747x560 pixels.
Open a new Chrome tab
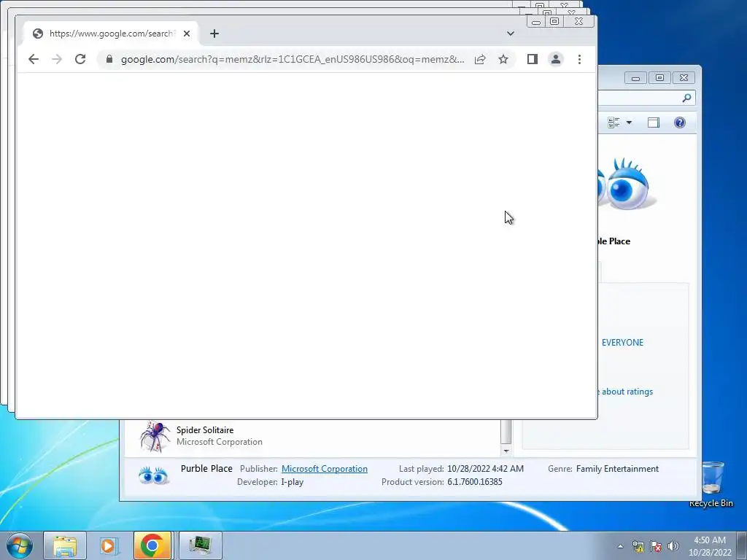coord(214,34)
